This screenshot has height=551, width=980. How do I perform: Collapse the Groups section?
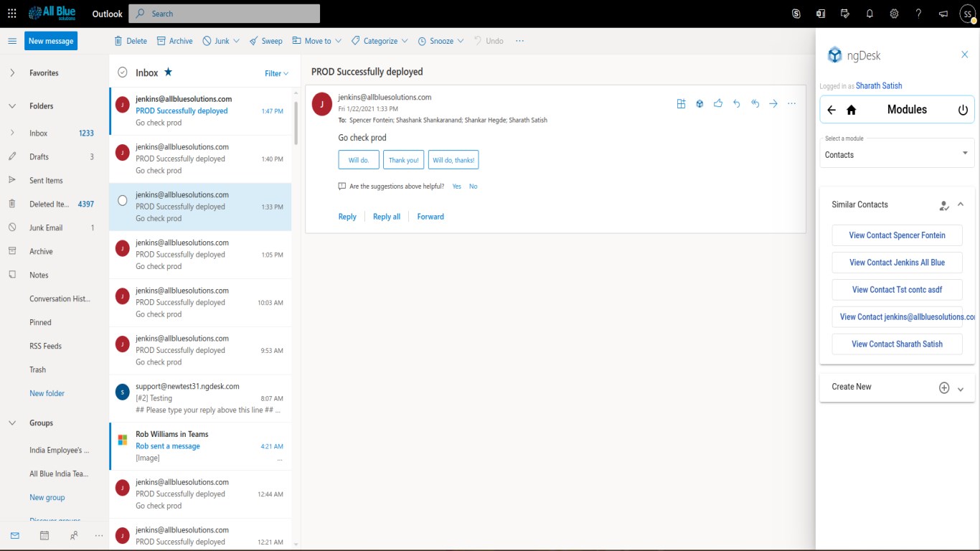12,423
